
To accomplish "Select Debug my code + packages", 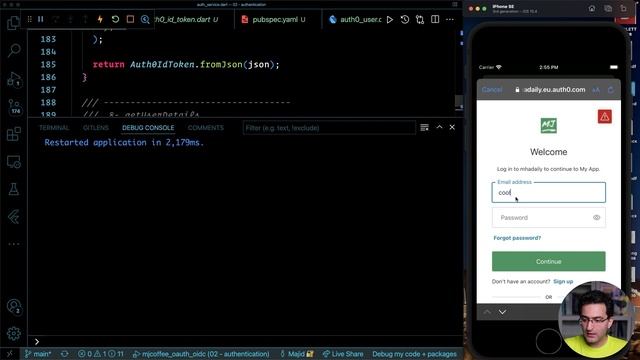I will pyautogui.click(x=414, y=354).
